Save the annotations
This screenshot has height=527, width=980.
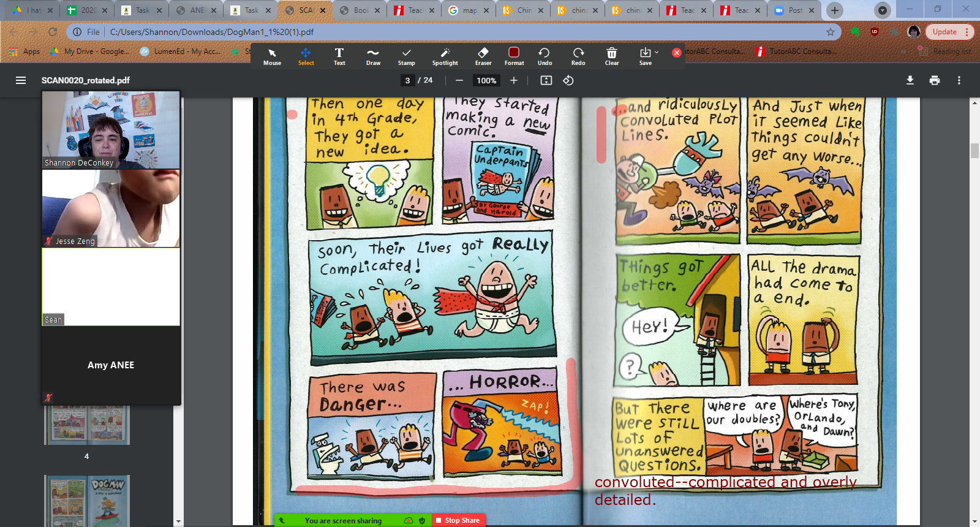click(x=645, y=56)
